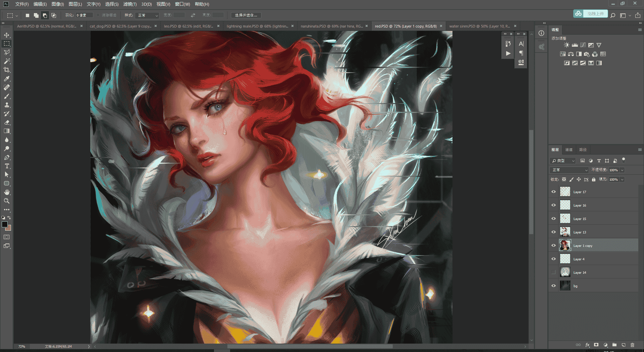Hide the bg layer
Viewport: 644px width, 352px height.
pyautogui.click(x=553, y=286)
